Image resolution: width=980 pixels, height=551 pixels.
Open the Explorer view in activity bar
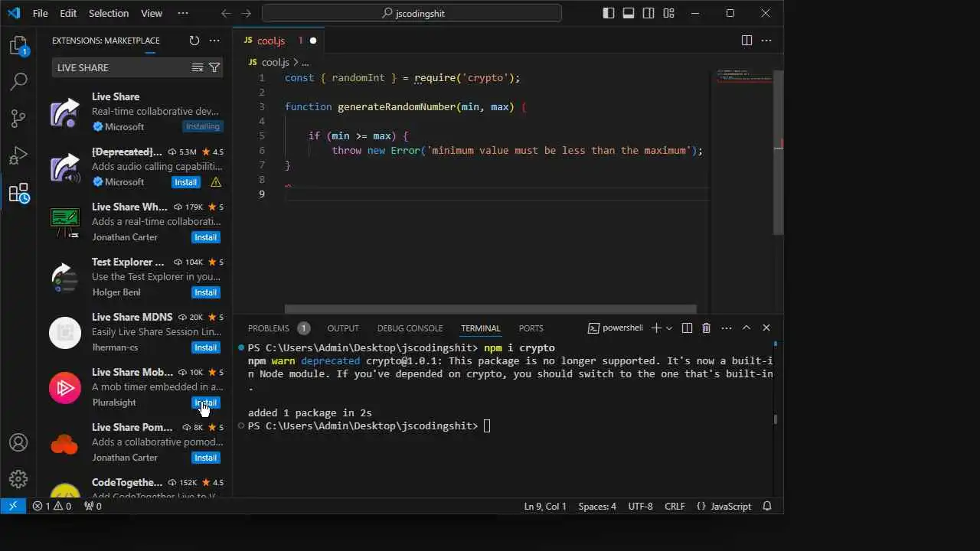click(18, 46)
